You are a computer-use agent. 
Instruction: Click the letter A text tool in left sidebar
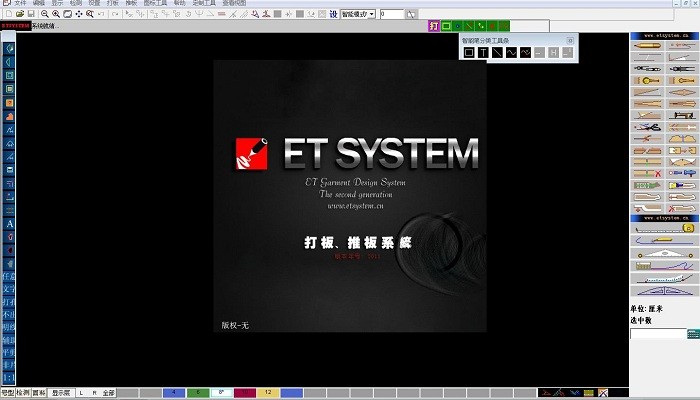click(9, 224)
